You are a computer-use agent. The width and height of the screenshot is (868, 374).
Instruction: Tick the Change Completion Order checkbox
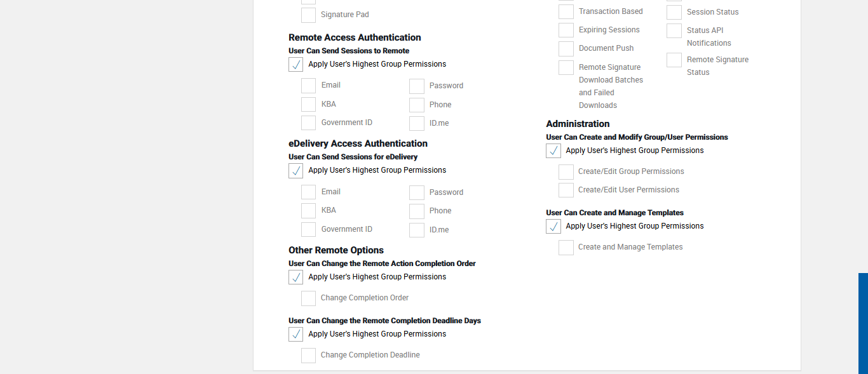[308, 298]
